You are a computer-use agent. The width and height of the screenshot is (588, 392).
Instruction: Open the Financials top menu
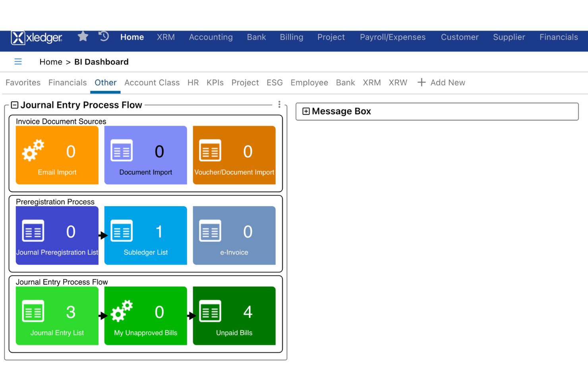(x=559, y=37)
